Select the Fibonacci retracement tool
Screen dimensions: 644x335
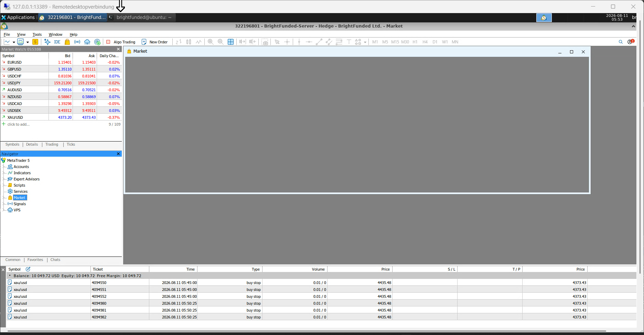[x=339, y=42]
